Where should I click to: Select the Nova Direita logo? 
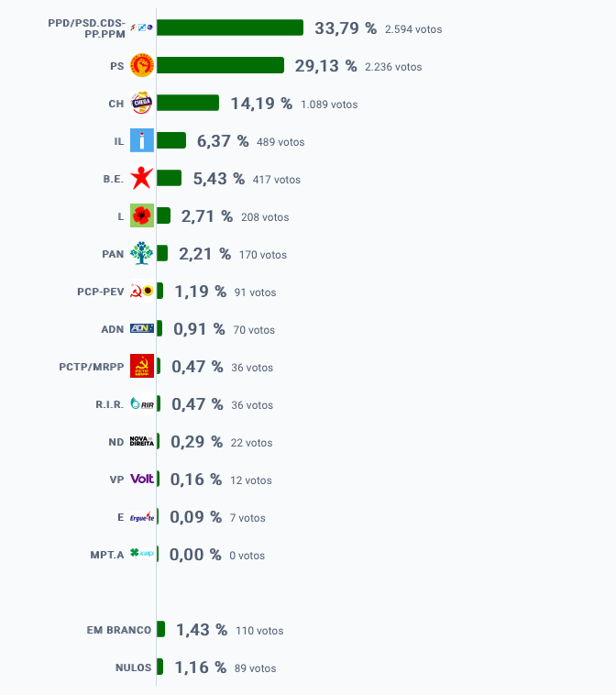pos(142,441)
